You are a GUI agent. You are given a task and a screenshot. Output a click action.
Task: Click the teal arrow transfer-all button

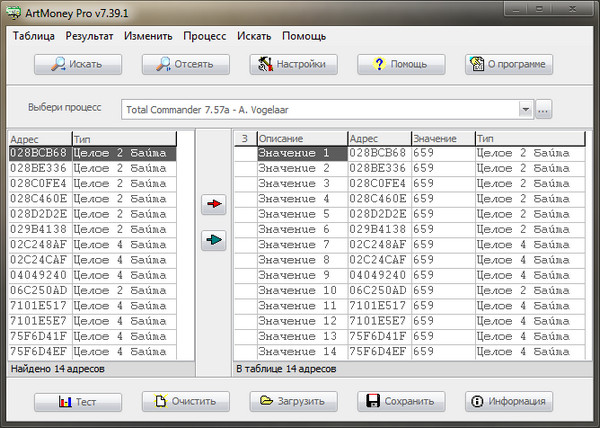[214, 239]
